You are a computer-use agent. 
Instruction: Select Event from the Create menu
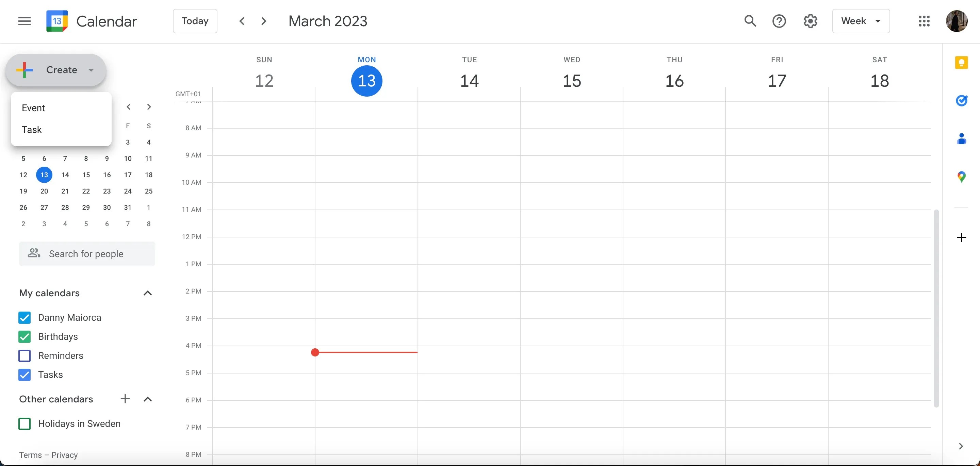click(x=33, y=108)
